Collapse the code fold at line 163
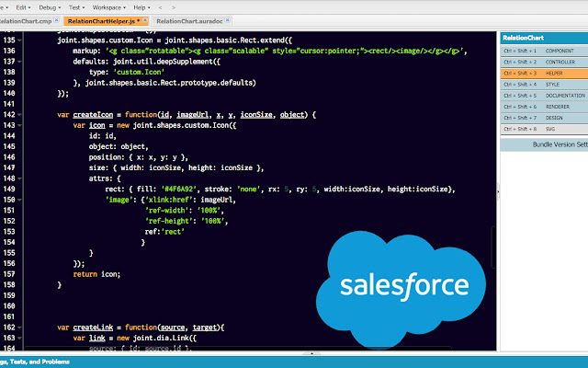The width and height of the screenshot is (588, 368). (19, 338)
